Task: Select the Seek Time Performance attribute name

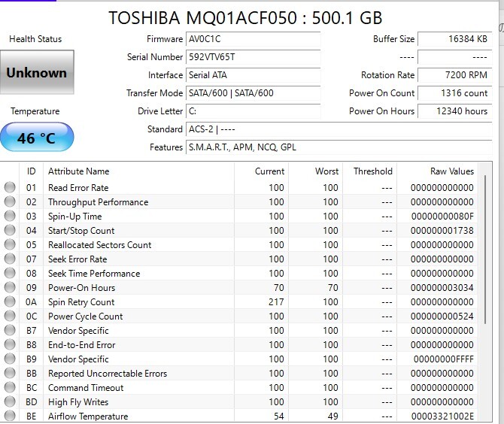Action: [x=94, y=274]
